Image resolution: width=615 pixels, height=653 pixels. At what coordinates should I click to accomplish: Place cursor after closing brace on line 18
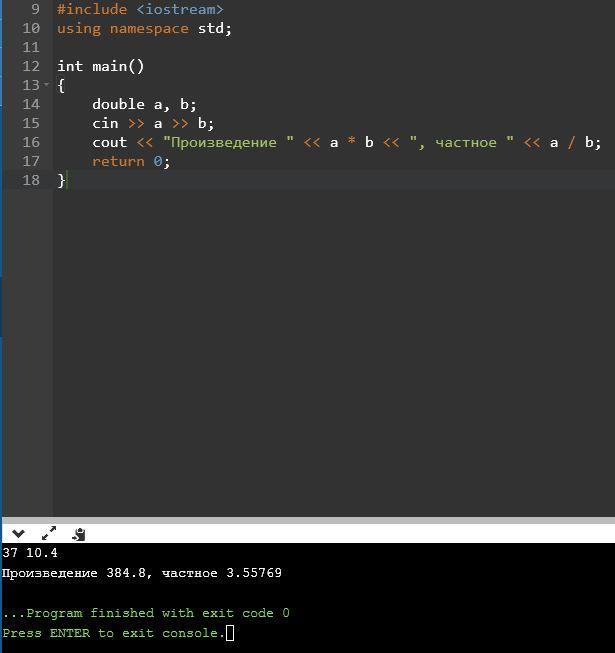click(x=67, y=180)
